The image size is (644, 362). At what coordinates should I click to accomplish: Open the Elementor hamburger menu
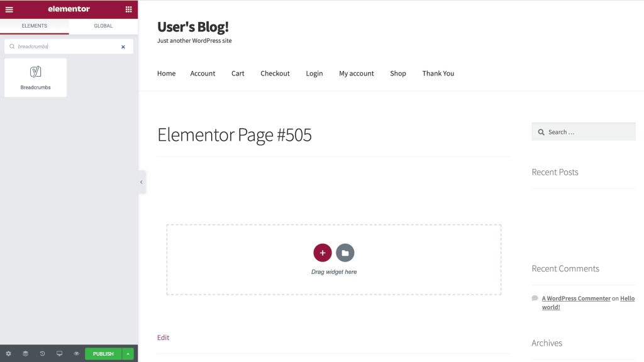(9, 9)
